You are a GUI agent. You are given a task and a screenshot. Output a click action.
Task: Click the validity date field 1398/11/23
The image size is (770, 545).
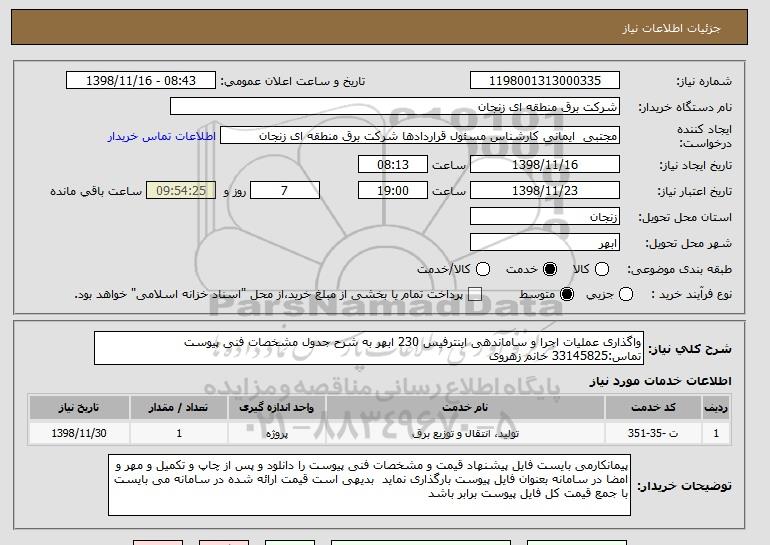545,191
